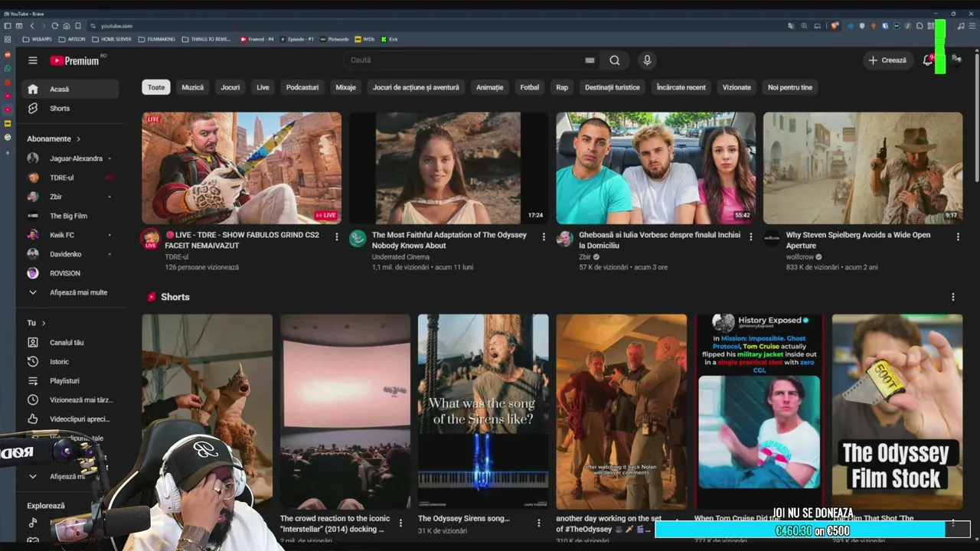Click the Creează button
This screenshot has width=980, height=551.
887,60
